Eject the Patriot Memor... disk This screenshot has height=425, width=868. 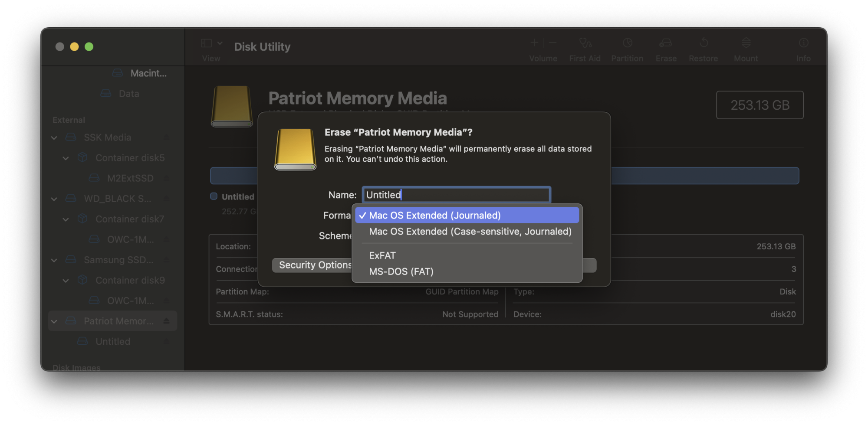166,321
